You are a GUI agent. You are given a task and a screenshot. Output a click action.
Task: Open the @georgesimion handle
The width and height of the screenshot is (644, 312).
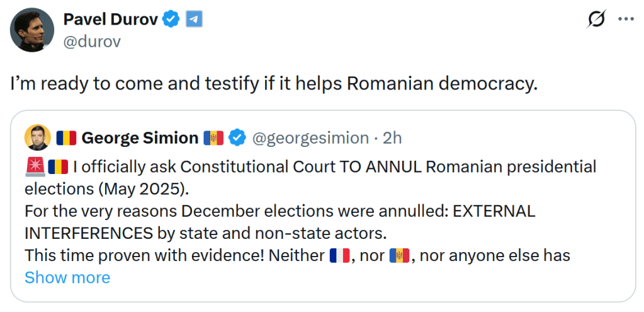coord(310,137)
